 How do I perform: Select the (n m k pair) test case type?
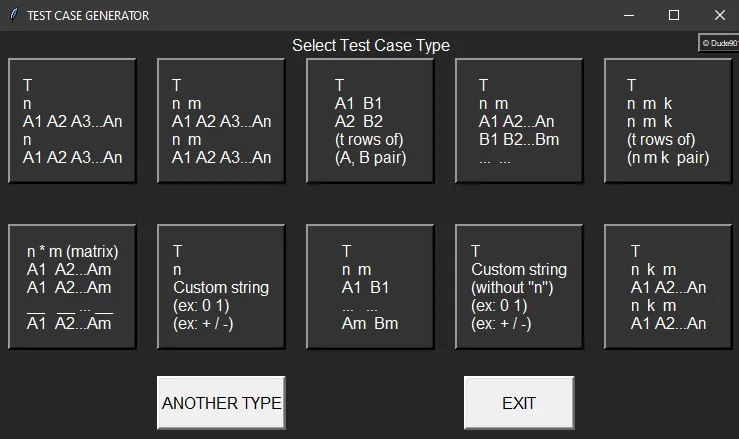668,121
